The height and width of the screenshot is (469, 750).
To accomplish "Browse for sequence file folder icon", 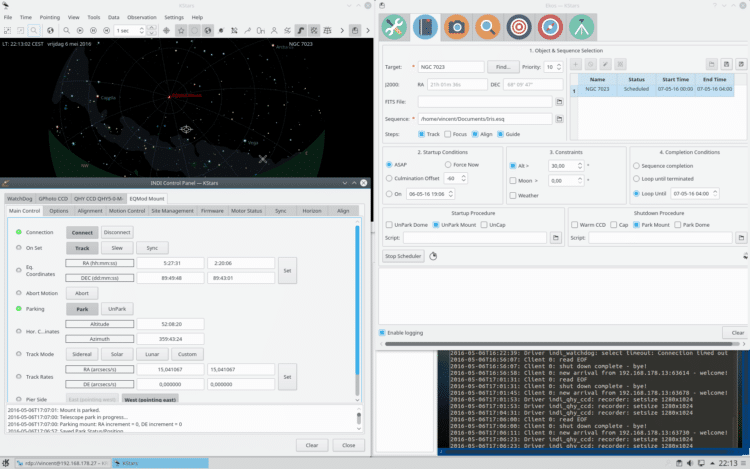I will click(x=559, y=119).
